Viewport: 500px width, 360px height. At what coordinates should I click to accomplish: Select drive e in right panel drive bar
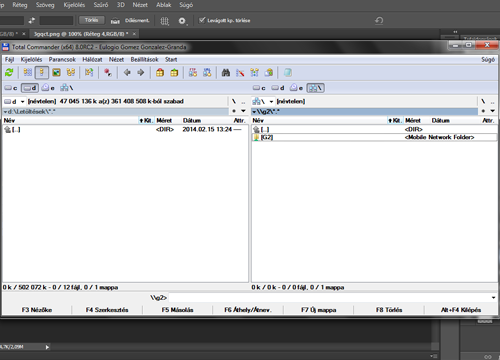coord(297,88)
